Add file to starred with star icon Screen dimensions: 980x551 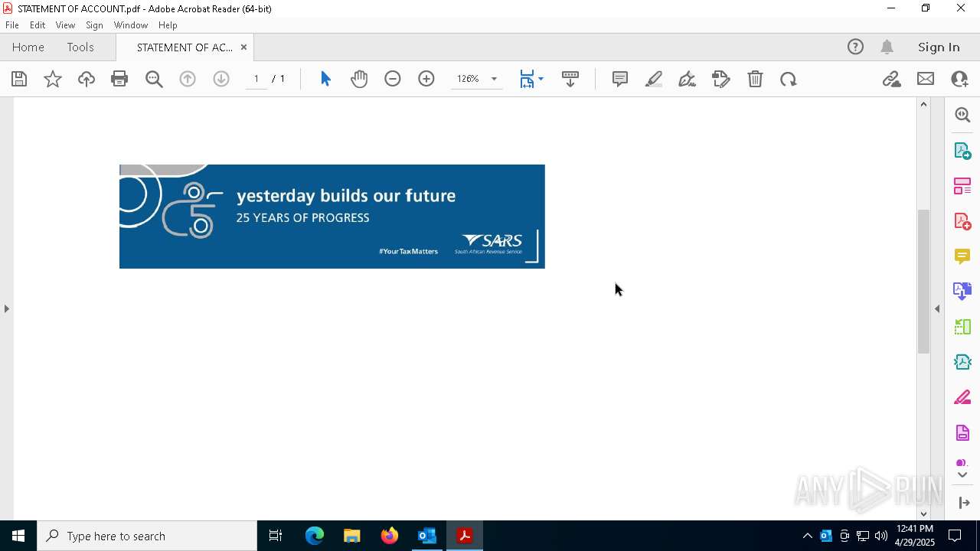(53, 79)
